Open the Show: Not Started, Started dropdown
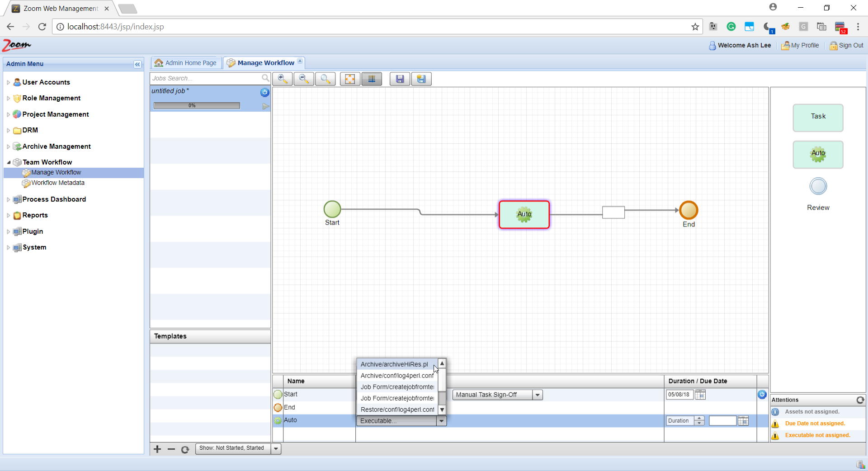Image resolution: width=868 pixels, height=471 pixels. (x=276, y=448)
